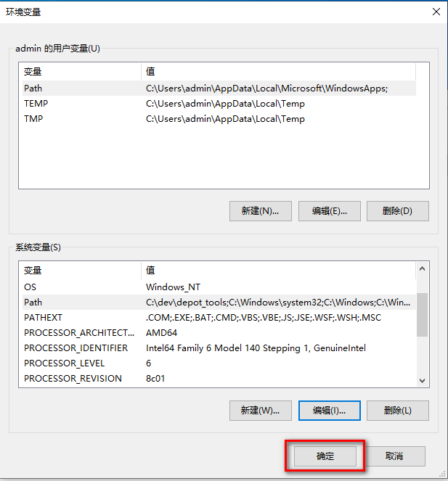Click 编辑(I) for system variables
448x481 pixels.
point(330,411)
